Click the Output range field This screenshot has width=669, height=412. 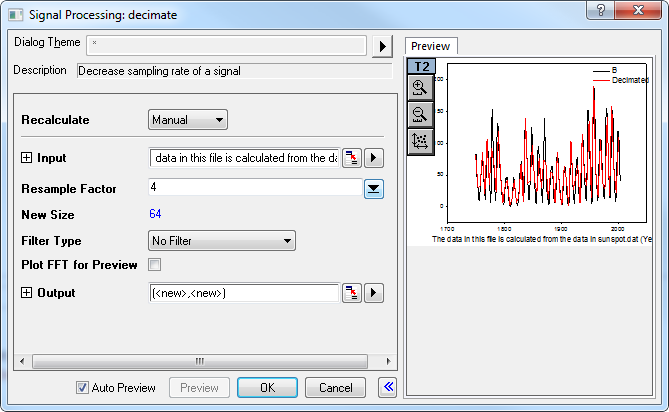tap(245, 293)
